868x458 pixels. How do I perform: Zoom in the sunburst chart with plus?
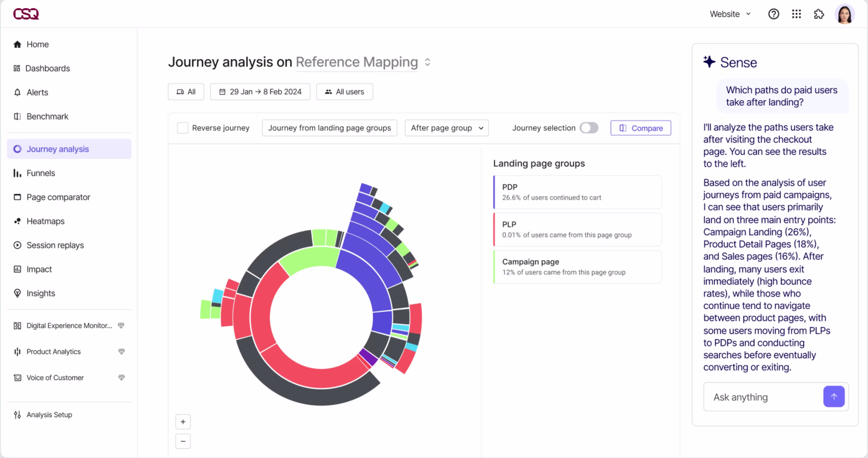click(183, 422)
